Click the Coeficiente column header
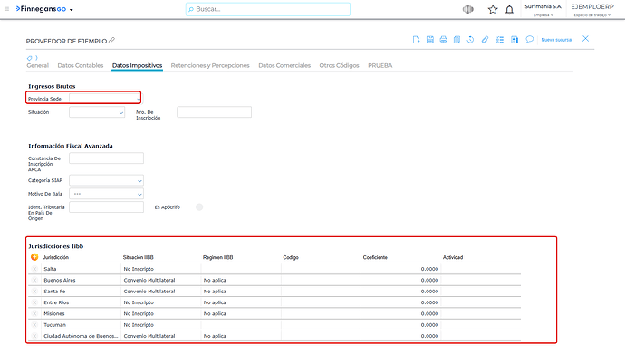This screenshot has width=625, height=364. [x=375, y=258]
